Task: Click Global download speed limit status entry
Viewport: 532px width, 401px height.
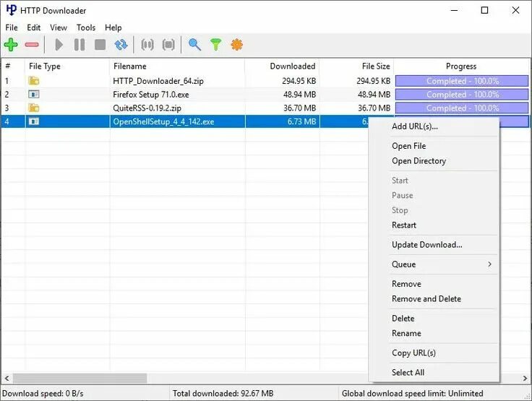Action: coord(412,394)
